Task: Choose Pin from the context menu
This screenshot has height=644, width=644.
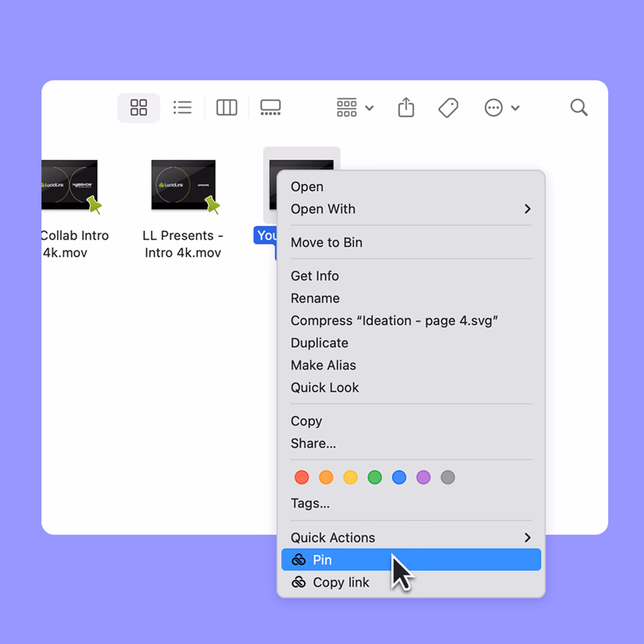Action: tap(411, 560)
